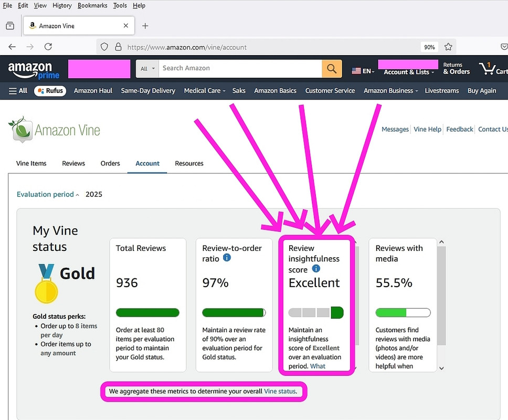Click info icon next to insightfulness score
This screenshot has width=508, height=420.
316,269
